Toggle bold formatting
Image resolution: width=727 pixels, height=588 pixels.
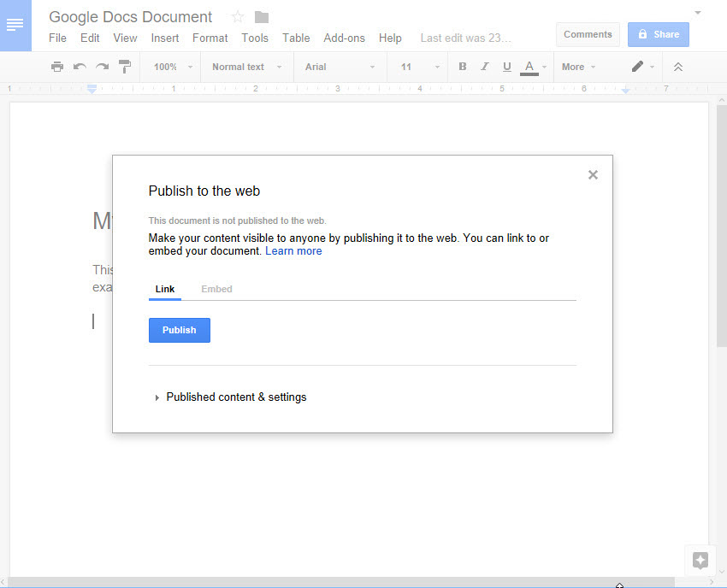462,67
